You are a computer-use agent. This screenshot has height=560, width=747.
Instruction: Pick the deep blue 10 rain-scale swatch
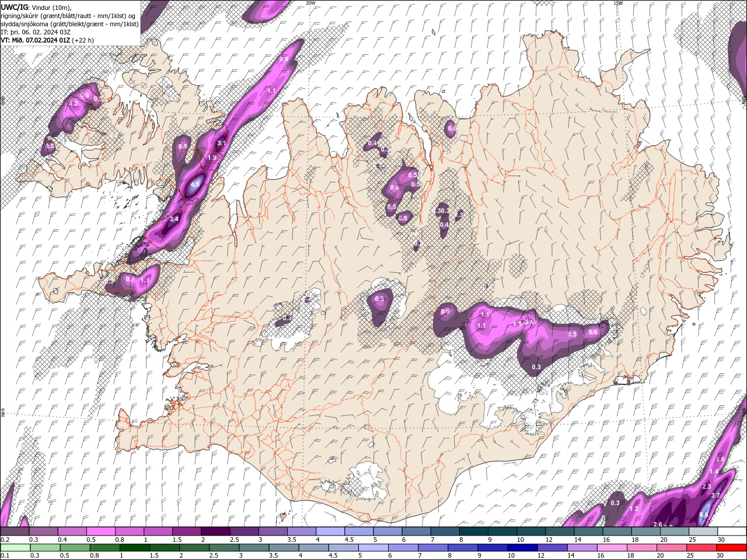(522, 547)
